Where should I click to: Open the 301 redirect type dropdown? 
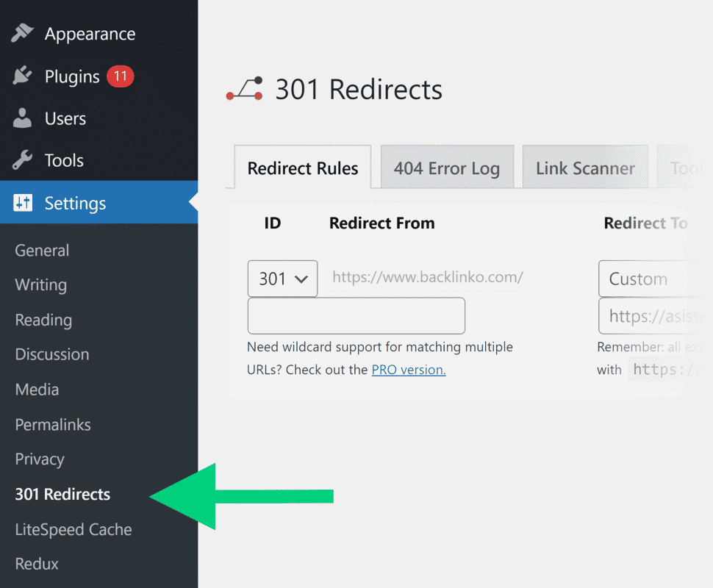pyautogui.click(x=282, y=279)
